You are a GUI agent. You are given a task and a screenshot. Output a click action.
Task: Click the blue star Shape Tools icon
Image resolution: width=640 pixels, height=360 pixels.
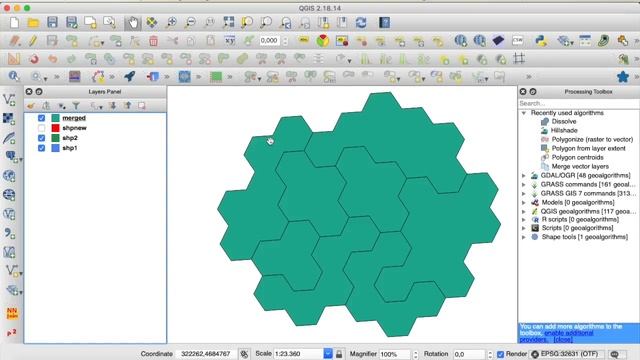[x=623, y=76]
